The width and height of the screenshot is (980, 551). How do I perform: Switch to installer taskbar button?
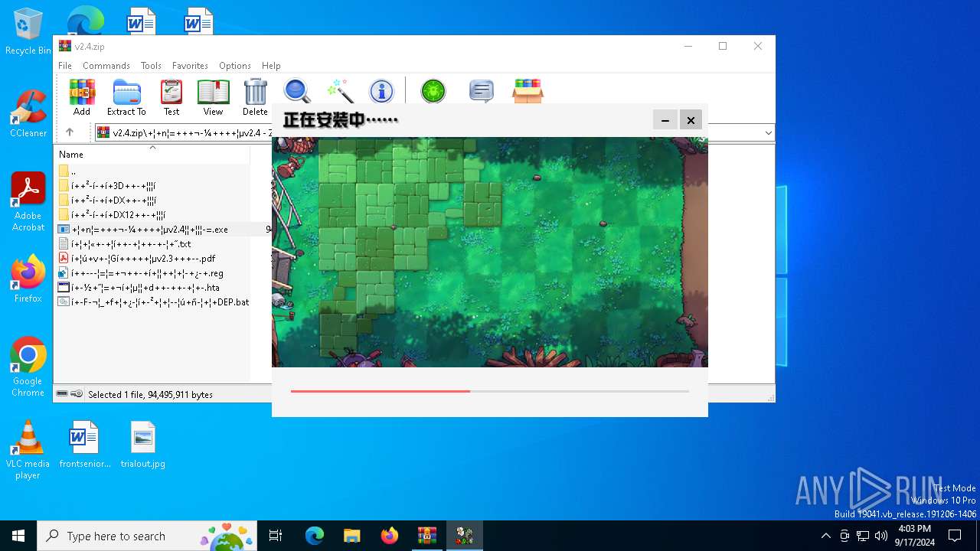pos(465,536)
